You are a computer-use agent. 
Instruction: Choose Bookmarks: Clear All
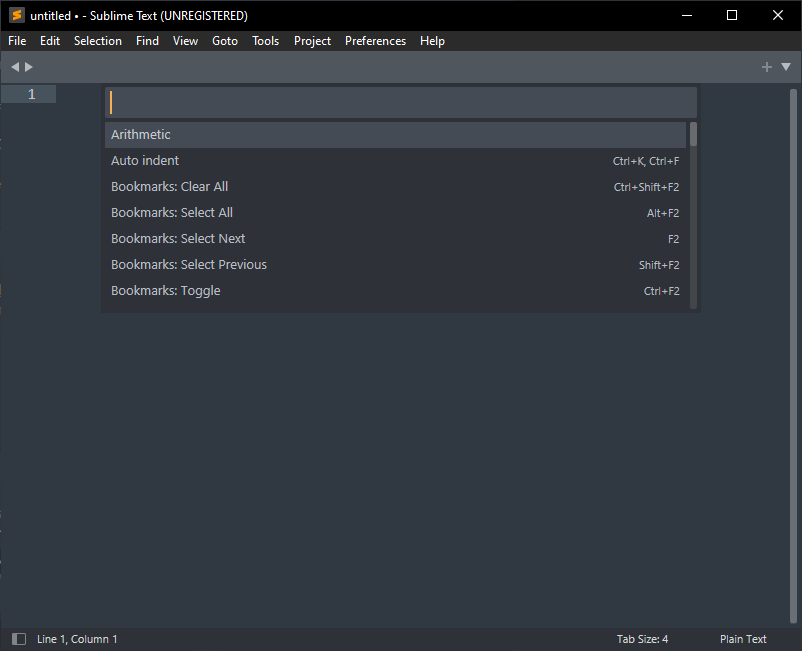pos(395,187)
